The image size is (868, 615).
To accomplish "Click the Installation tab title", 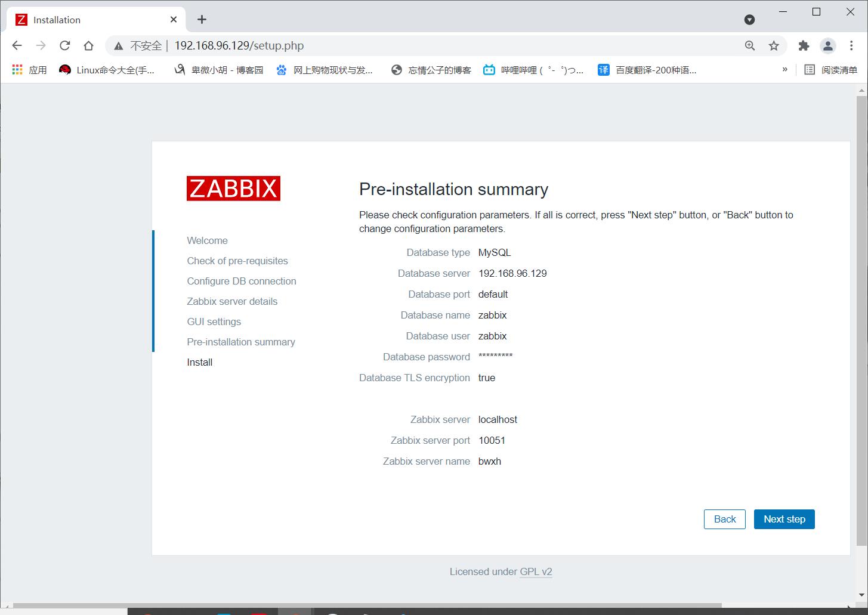I will point(57,20).
